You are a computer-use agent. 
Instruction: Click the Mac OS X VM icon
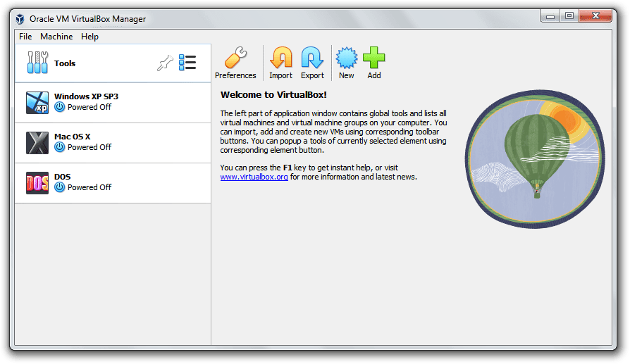click(37, 143)
